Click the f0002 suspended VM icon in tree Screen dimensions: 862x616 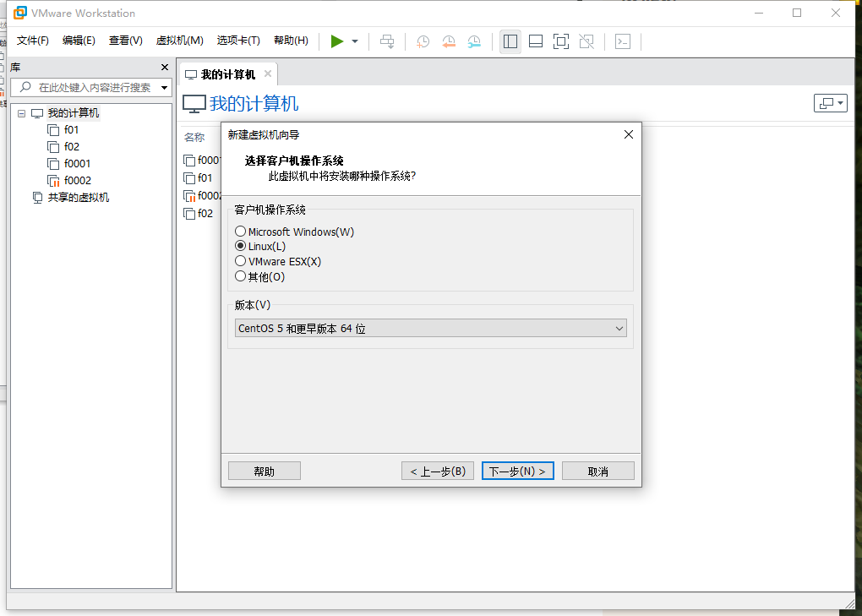53,180
